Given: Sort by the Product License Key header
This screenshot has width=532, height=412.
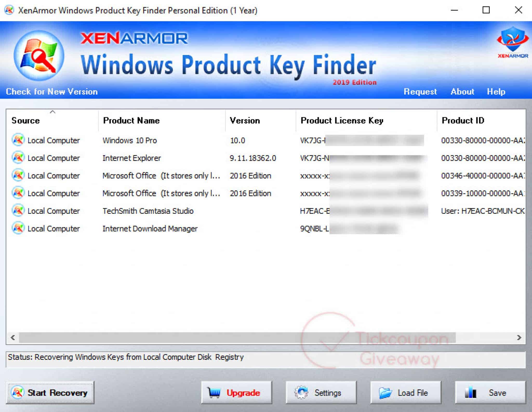Looking at the screenshot, I should click(x=342, y=121).
